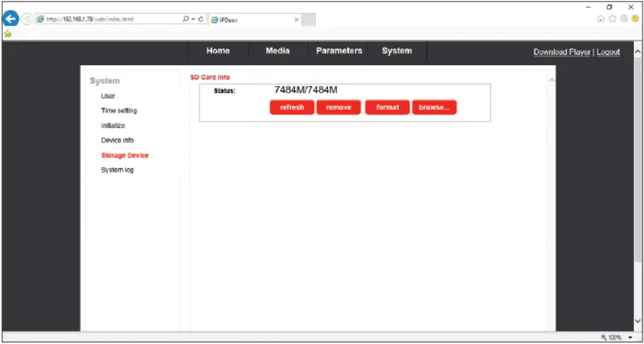Click the browser Back arrow button
Viewport: 644px width, 344px height.
[11, 19]
